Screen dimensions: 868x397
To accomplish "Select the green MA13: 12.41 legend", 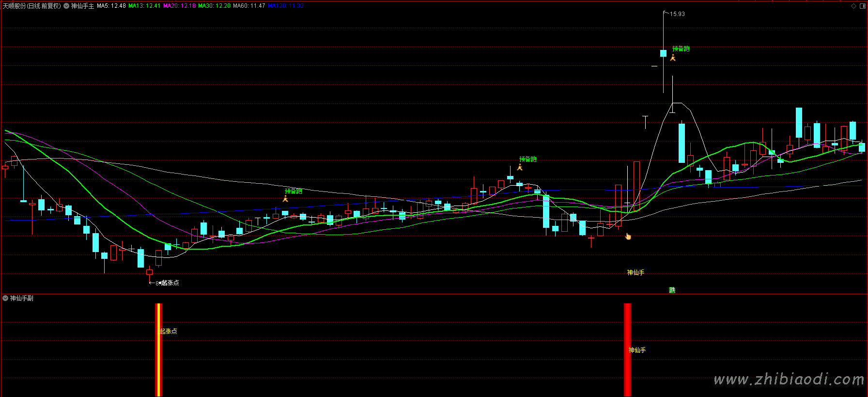I will (x=144, y=6).
